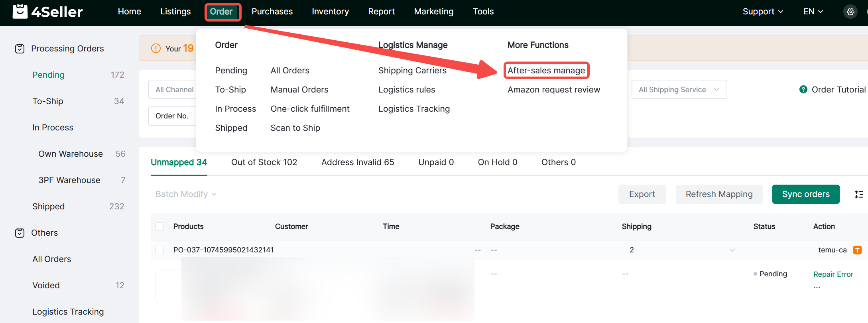
Task: Click the Others section sidebar icon
Action: 20,233
